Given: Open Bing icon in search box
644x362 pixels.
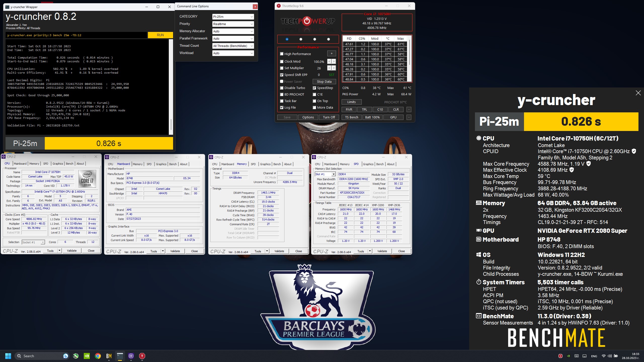Looking at the screenshot, I should coord(66,356).
